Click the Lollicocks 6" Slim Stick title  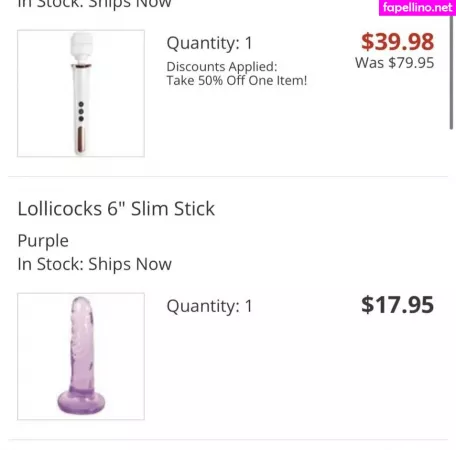[116, 209]
